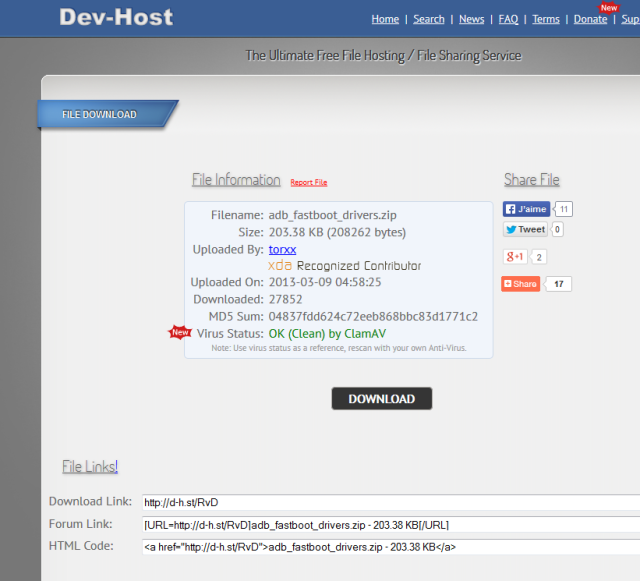Click the Ultimate Free File Hosting tagline

pyautogui.click(x=383, y=56)
